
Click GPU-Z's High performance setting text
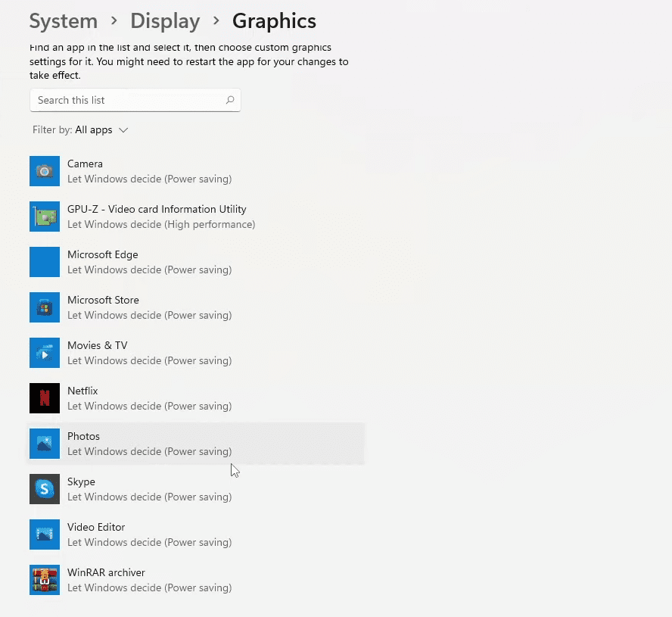click(x=161, y=224)
